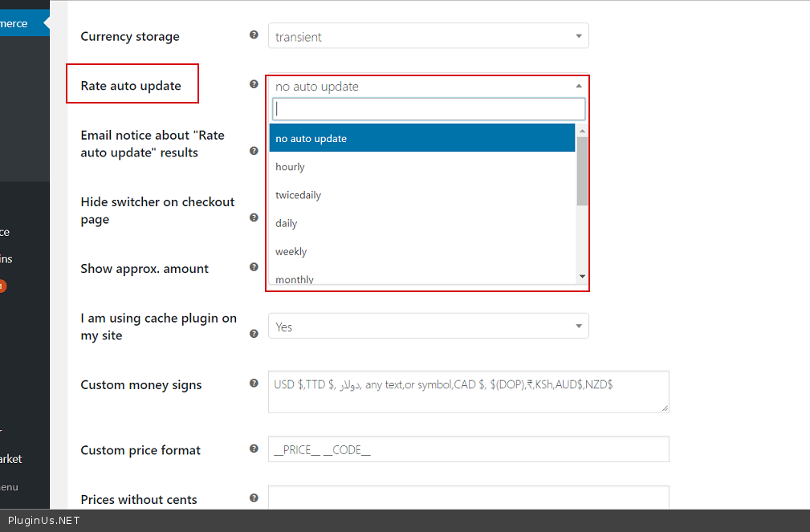Click help icon for Show approx. amount

pos(254,267)
